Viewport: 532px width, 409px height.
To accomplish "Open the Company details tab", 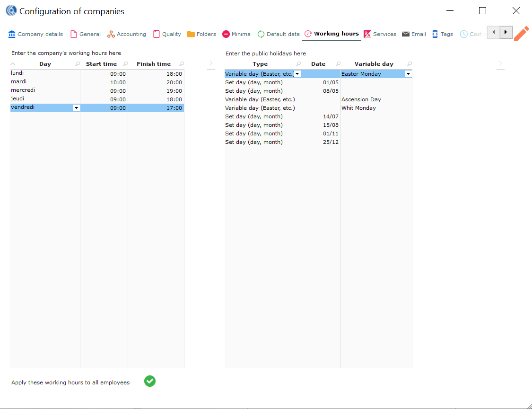I will coord(35,34).
